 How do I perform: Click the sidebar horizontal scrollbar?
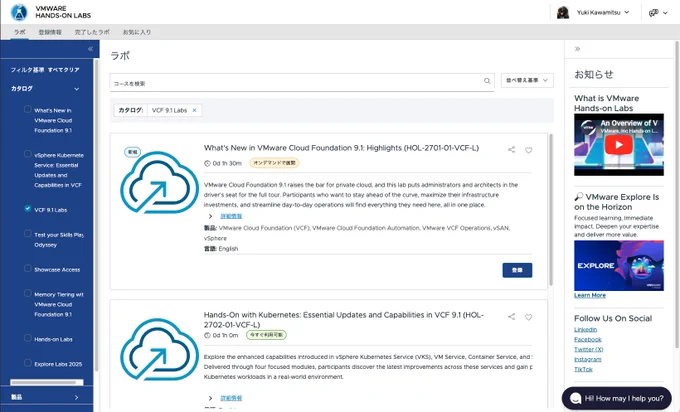pyautogui.click(x=43, y=383)
